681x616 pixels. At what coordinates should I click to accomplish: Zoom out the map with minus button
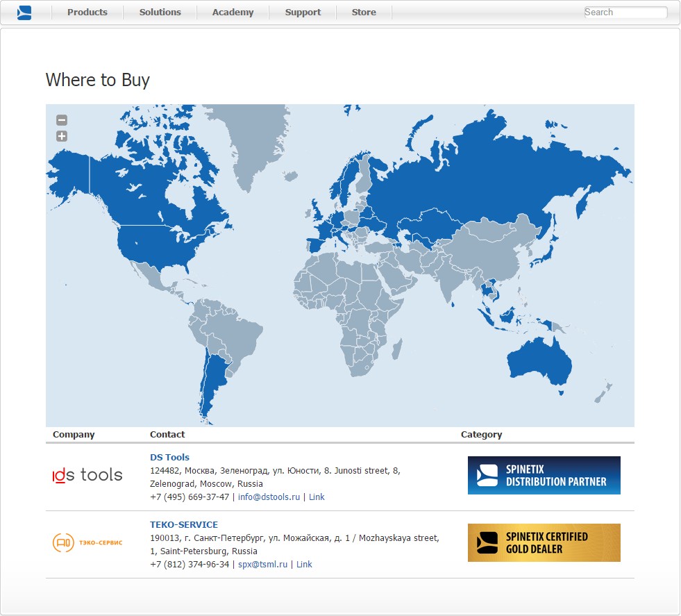(x=62, y=120)
